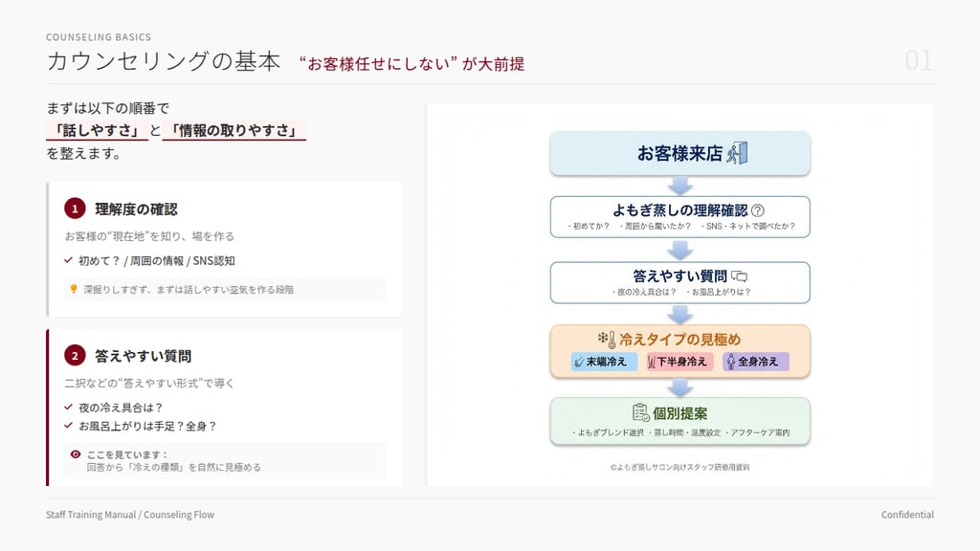Click the checkmark beside 初めて？/ 周囲の情報
The height and width of the screenshot is (551, 980).
tap(69, 260)
